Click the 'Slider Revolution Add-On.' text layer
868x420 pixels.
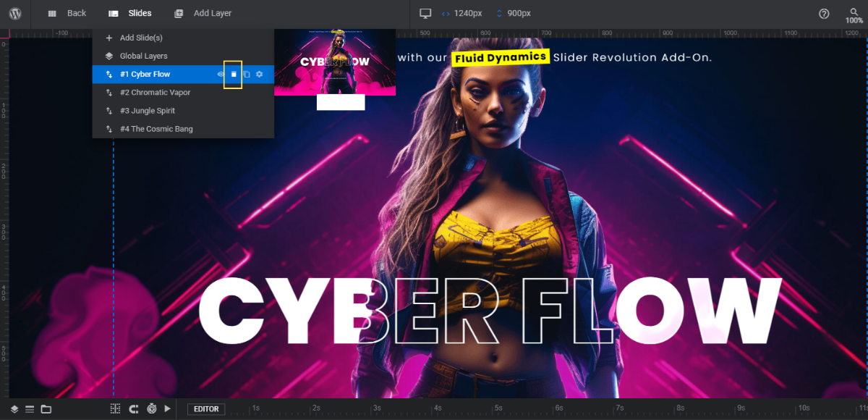pyautogui.click(x=632, y=57)
